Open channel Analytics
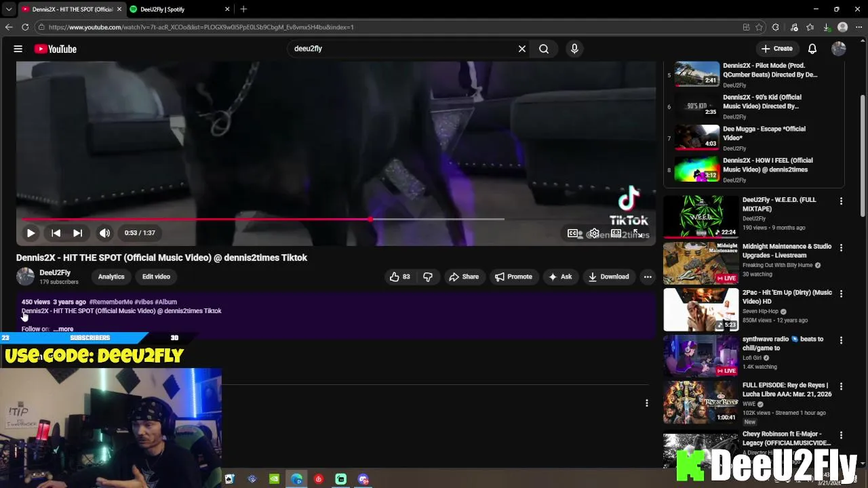Image resolution: width=868 pixels, height=488 pixels. pyautogui.click(x=111, y=277)
